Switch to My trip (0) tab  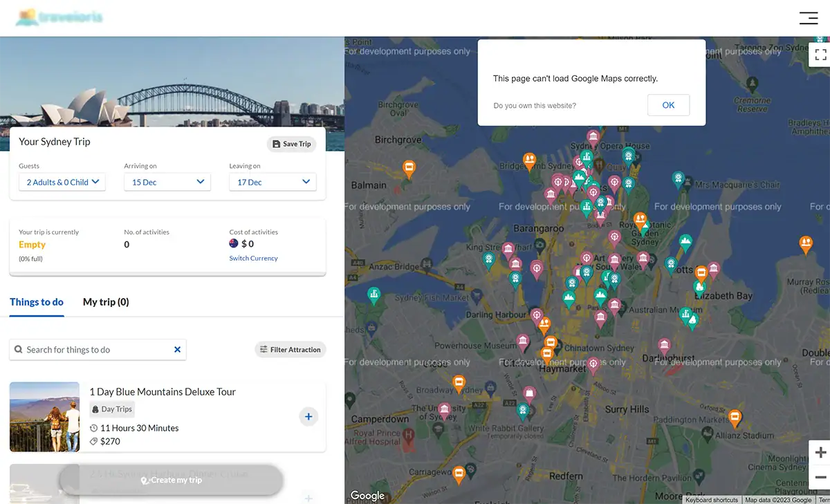106,302
